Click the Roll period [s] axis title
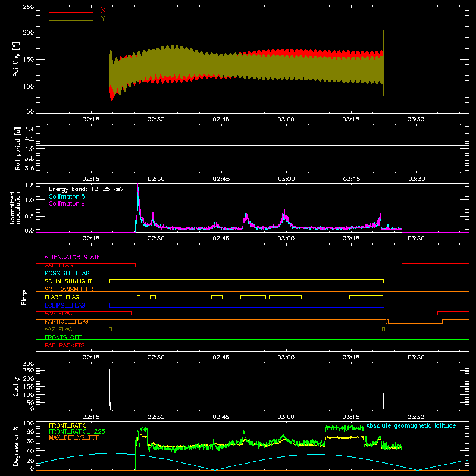 [x=17, y=148]
